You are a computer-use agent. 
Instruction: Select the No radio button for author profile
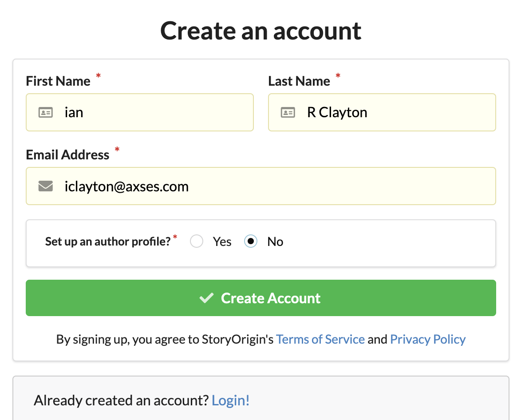[251, 242]
